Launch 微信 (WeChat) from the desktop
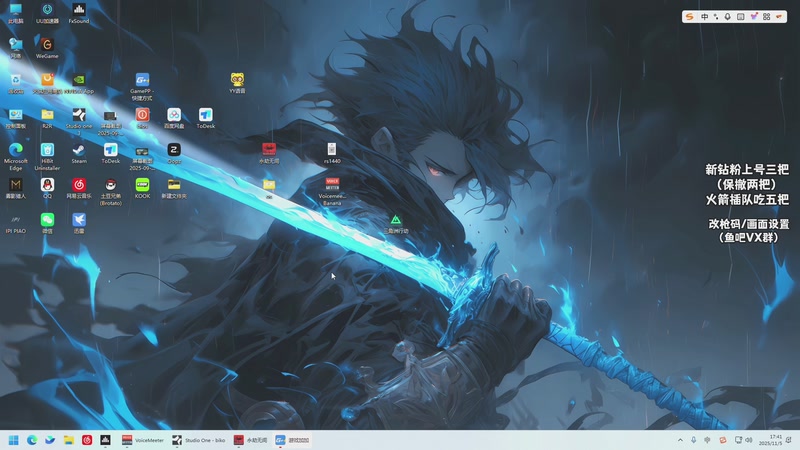This screenshot has width=800, height=450. coord(47,223)
